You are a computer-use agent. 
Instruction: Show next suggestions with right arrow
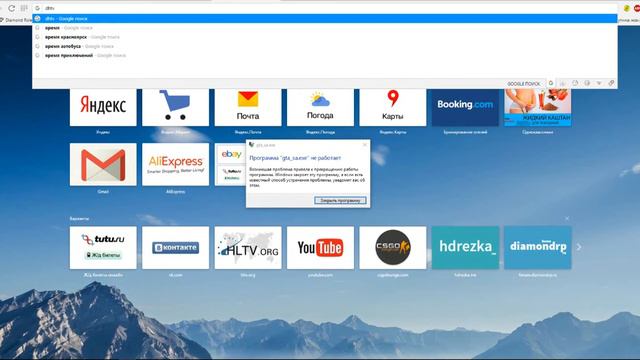pos(579,247)
